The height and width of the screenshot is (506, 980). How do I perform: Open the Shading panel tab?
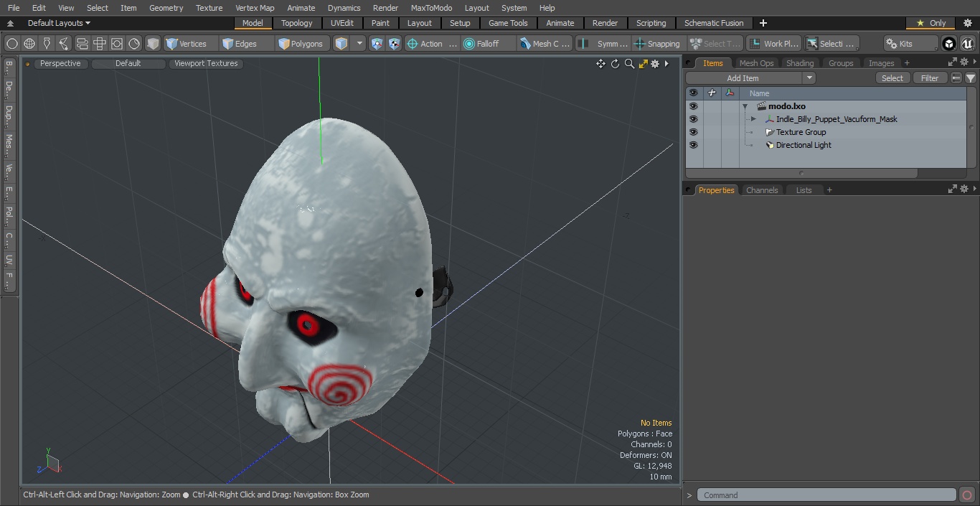[800, 63]
